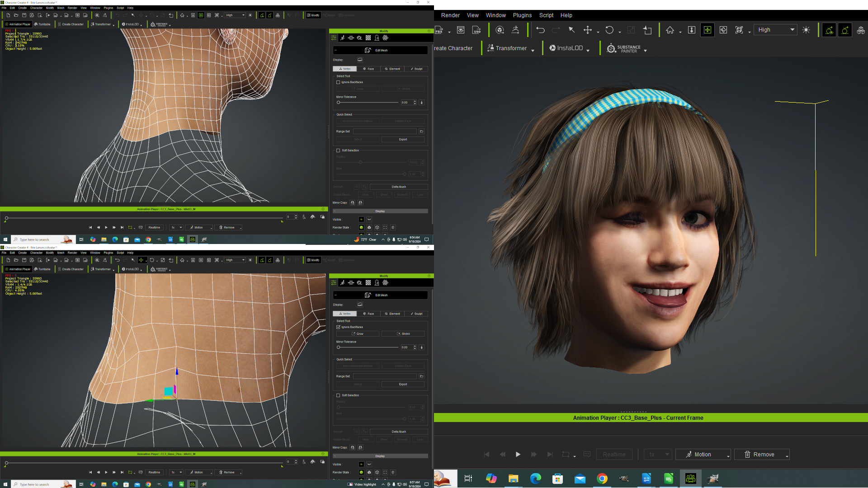
Task: Click FBX export icon in right zoomed window
Action: pos(439,30)
